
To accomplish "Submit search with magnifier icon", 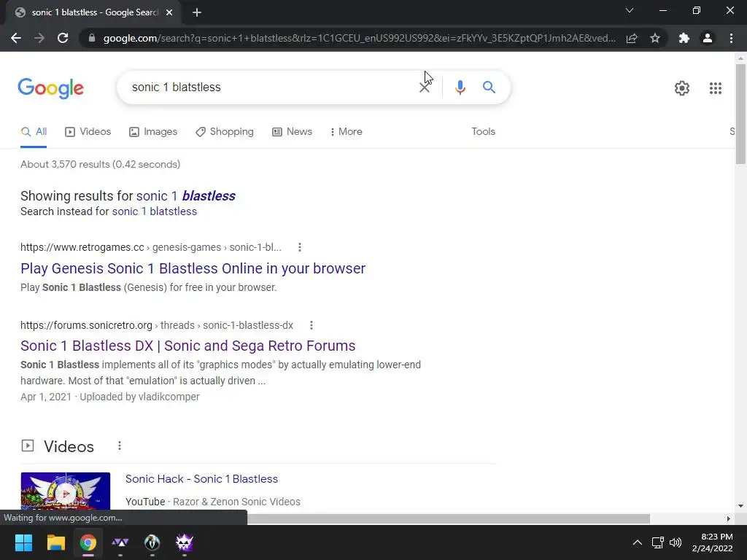I will click(489, 87).
